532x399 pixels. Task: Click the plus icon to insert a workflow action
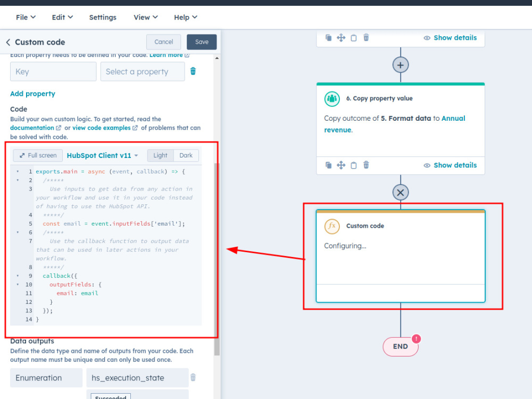click(400, 64)
